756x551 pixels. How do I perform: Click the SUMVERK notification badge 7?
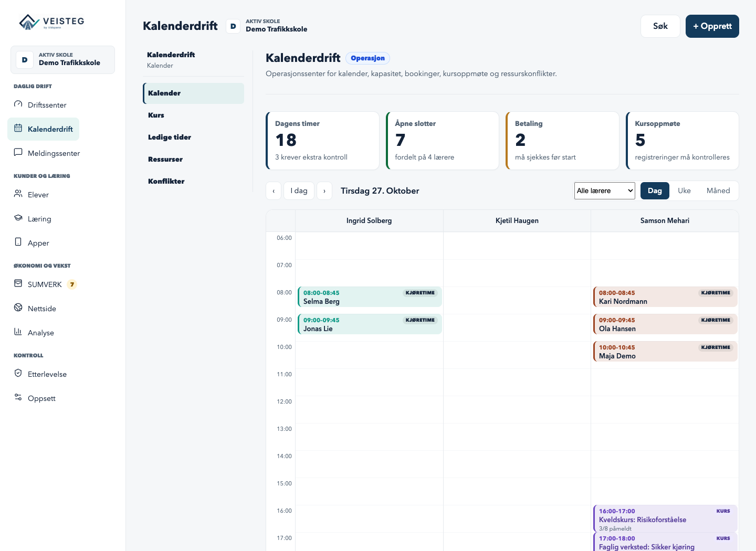click(x=72, y=284)
